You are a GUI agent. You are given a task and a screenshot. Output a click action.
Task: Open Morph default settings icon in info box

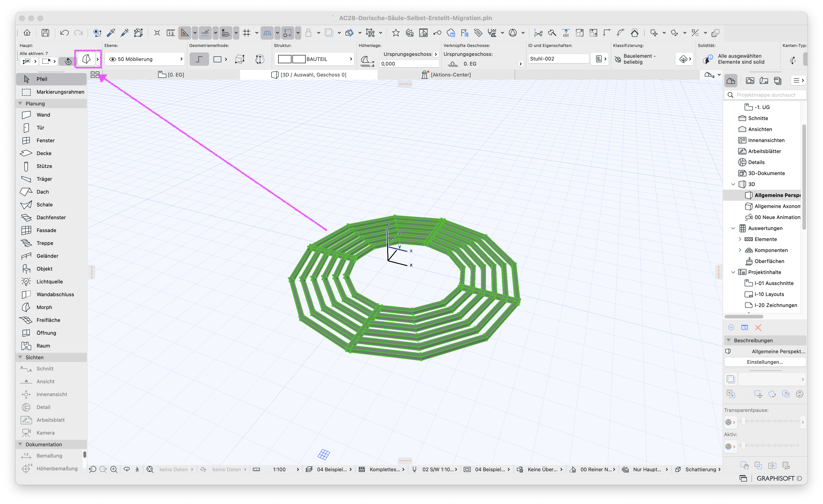tap(87, 59)
